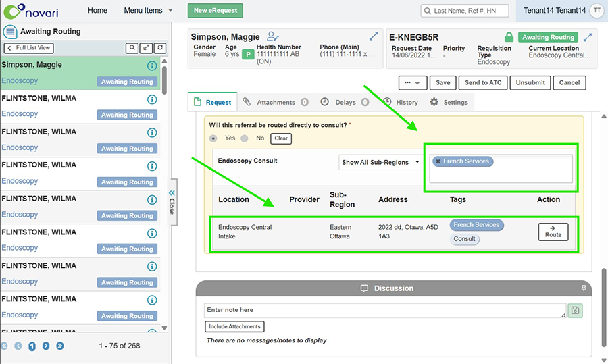Click page number 1 in pagination
The height and width of the screenshot is (364, 608).
pyautogui.click(x=32, y=346)
